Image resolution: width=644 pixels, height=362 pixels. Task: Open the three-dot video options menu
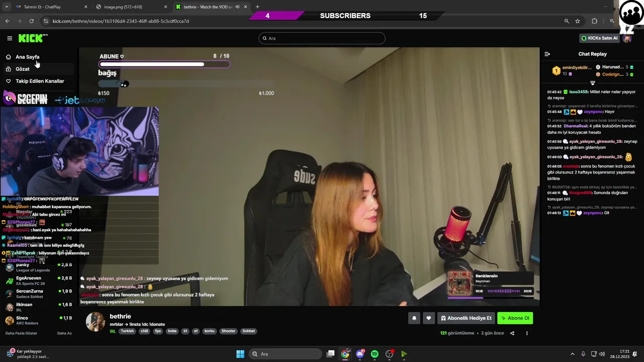click(527, 333)
